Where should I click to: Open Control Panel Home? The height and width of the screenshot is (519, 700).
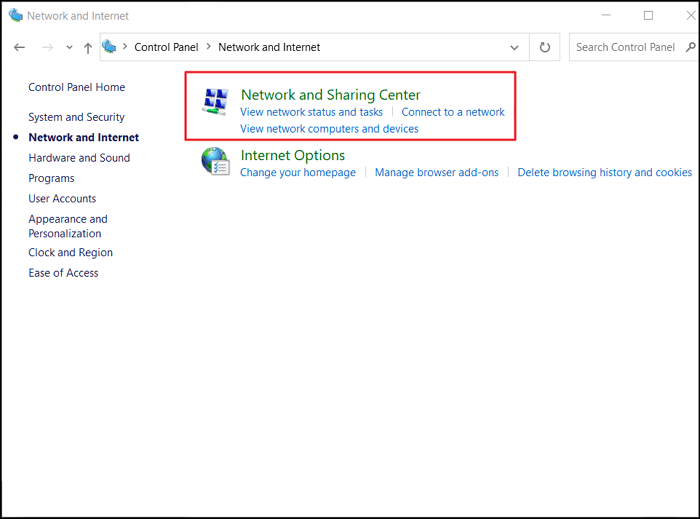77,87
